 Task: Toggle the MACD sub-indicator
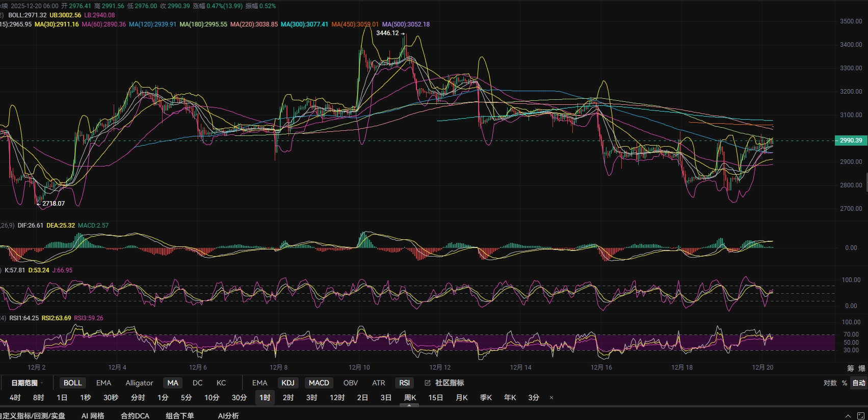tap(319, 383)
